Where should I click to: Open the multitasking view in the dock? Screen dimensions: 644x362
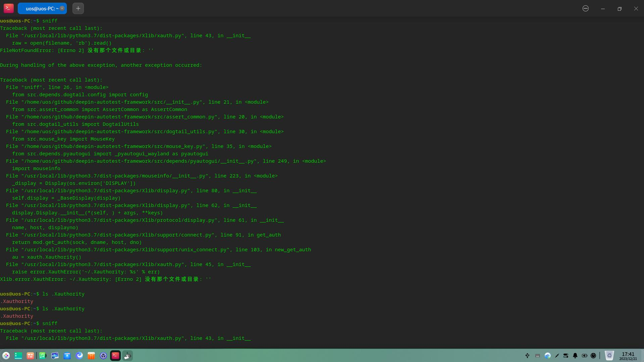tap(30, 356)
